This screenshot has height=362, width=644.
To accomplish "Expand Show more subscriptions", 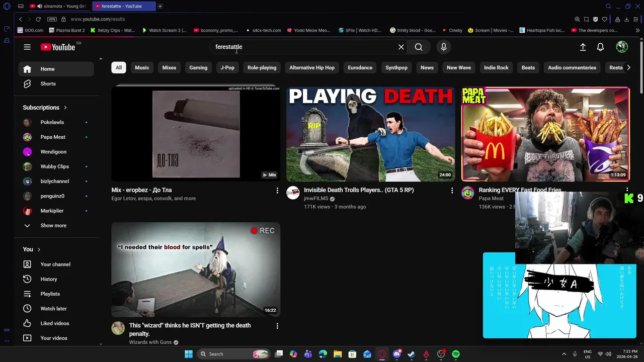I will 56,225.
